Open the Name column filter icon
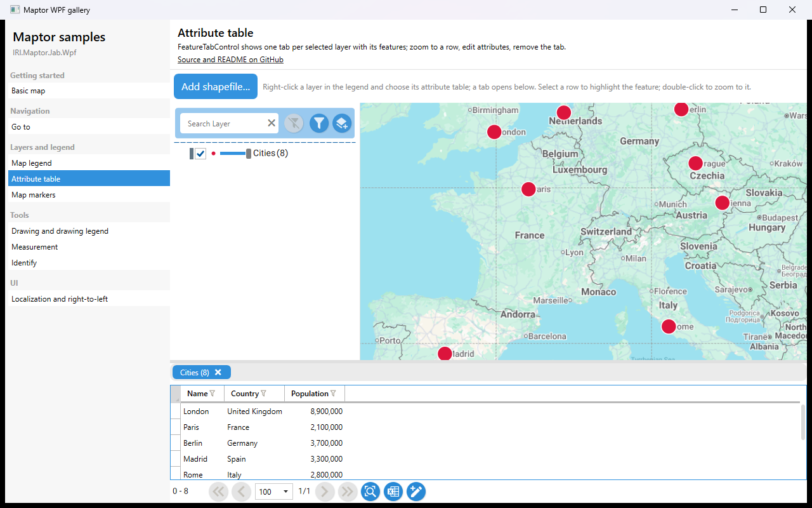812x508 pixels. point(213,394)
